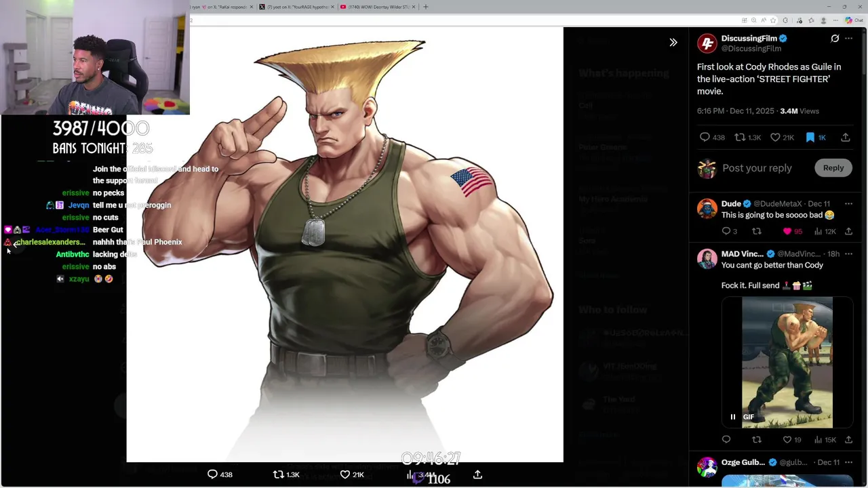Unlike Dude's comment with 95 likes
This screenshot has height=488, width=868.
792,231
